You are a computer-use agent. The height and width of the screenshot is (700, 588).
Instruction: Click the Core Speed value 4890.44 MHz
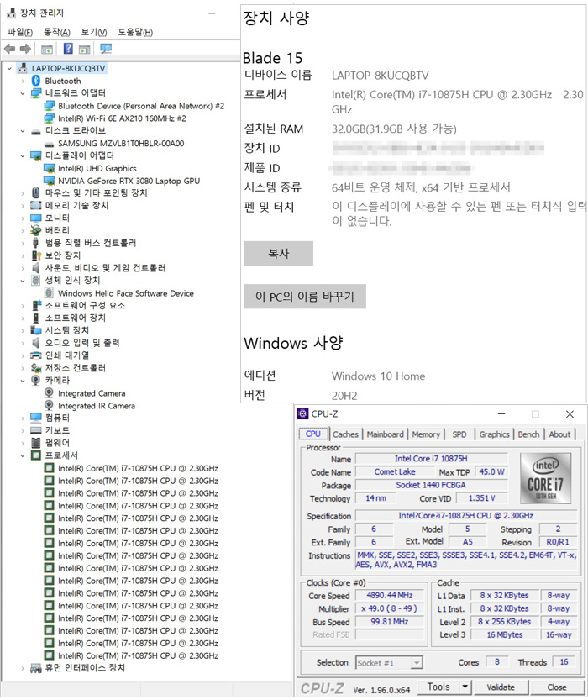[x=390, y=595]
